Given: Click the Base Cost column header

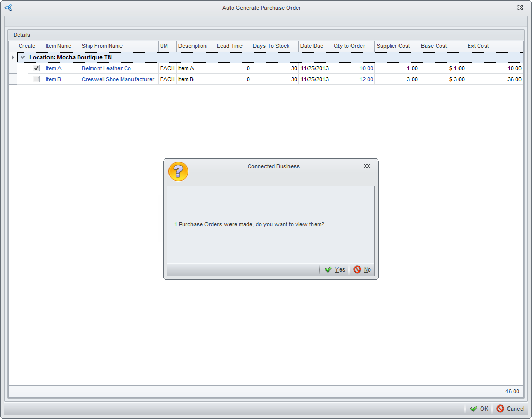Looking at the screenshot, I should pos(442,46).
